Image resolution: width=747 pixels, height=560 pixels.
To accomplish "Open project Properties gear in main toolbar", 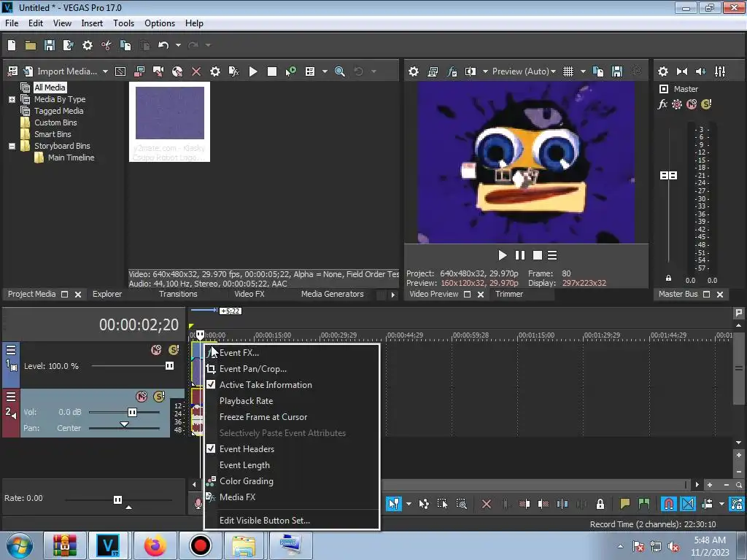I will coord(88,45).
